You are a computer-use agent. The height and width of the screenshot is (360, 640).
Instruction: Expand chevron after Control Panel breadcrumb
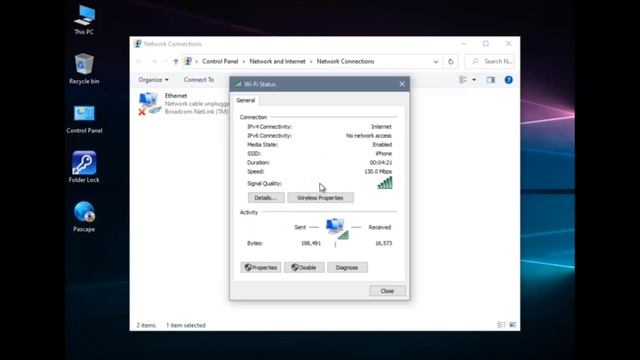[x=244, y=62]
